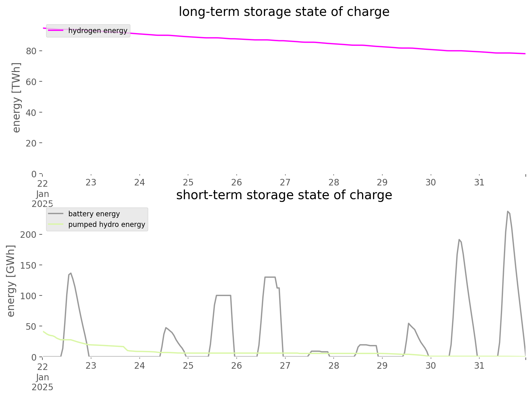
Task: Click the 50 tick on GWh axis
Action: coord(32,326)
